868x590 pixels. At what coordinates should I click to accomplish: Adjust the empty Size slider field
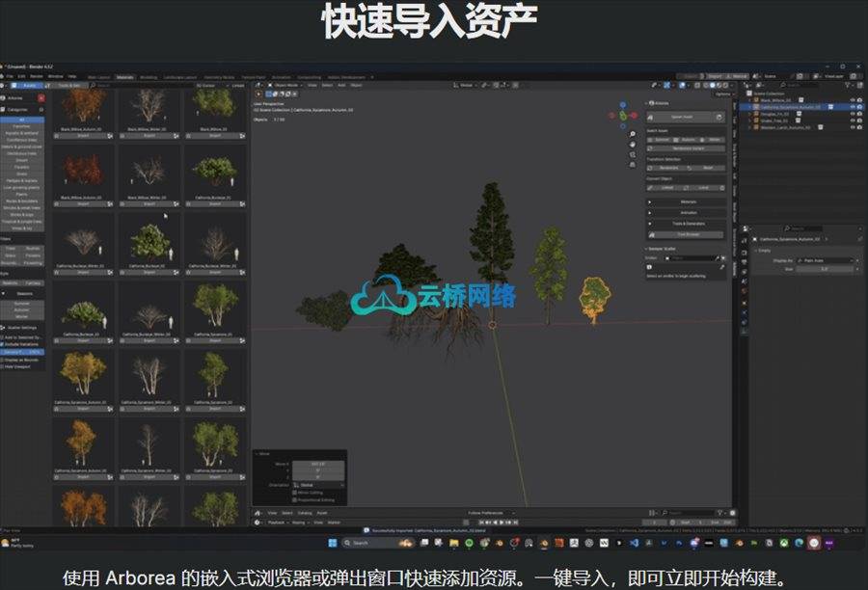[824, 269]
